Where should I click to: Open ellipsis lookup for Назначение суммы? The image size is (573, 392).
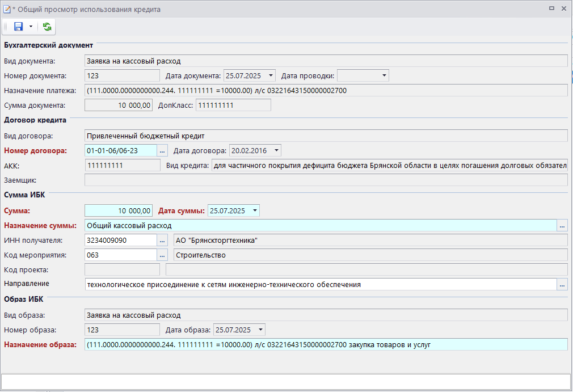pyautogui.click(x=562, y=225)
